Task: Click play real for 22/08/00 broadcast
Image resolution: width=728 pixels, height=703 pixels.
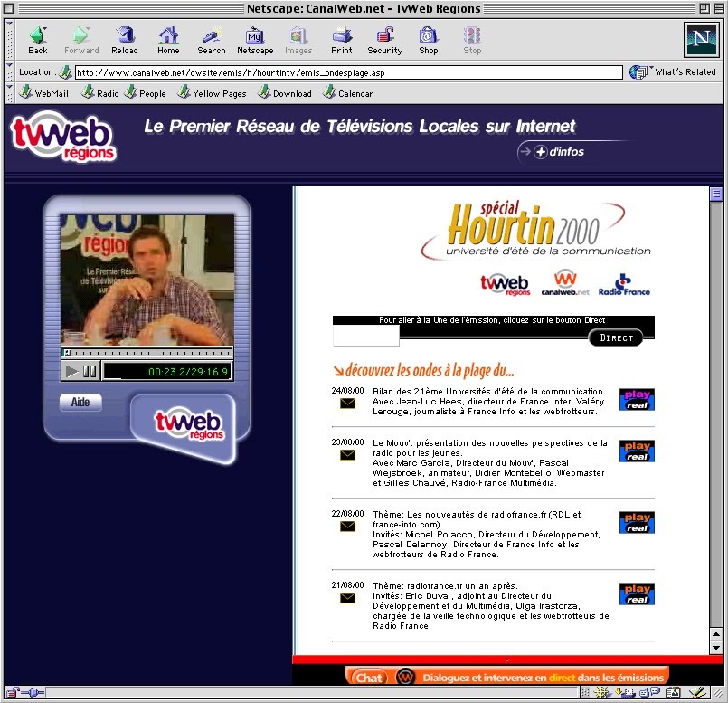Action: click(637, 523)
